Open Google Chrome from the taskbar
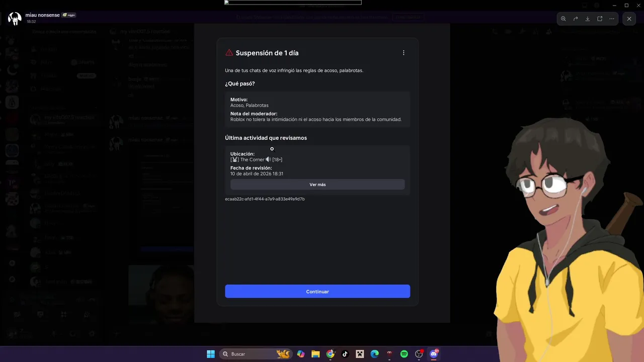Image resolution: width=644 pixels, height=362 pixels. pos(330,354)
